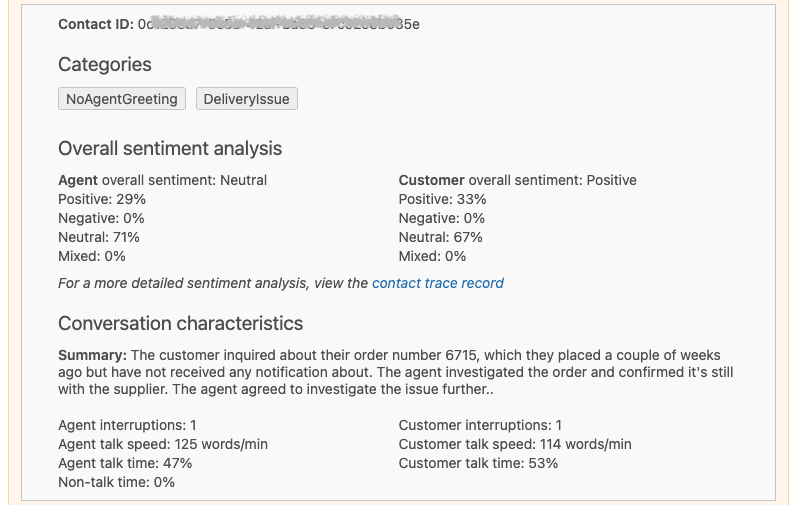
Task: Click the Non-talk time 0% line
Action: pyautogui.click(x=116, y=482)
